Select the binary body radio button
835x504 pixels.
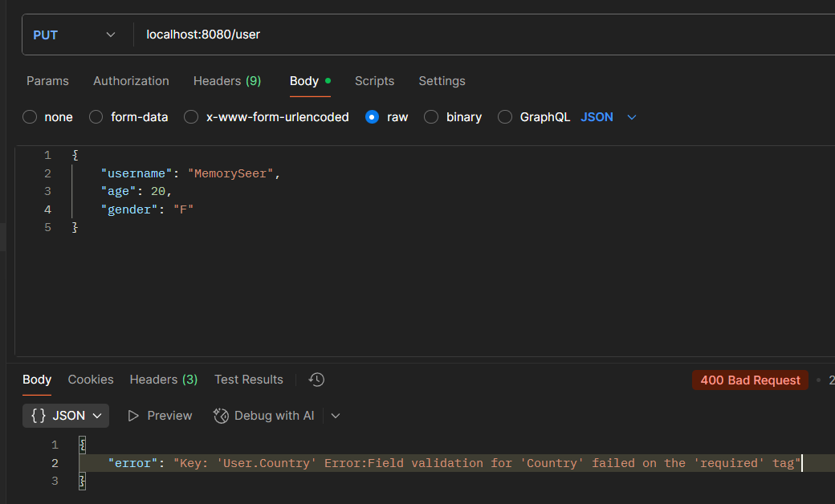click(431, 117)
